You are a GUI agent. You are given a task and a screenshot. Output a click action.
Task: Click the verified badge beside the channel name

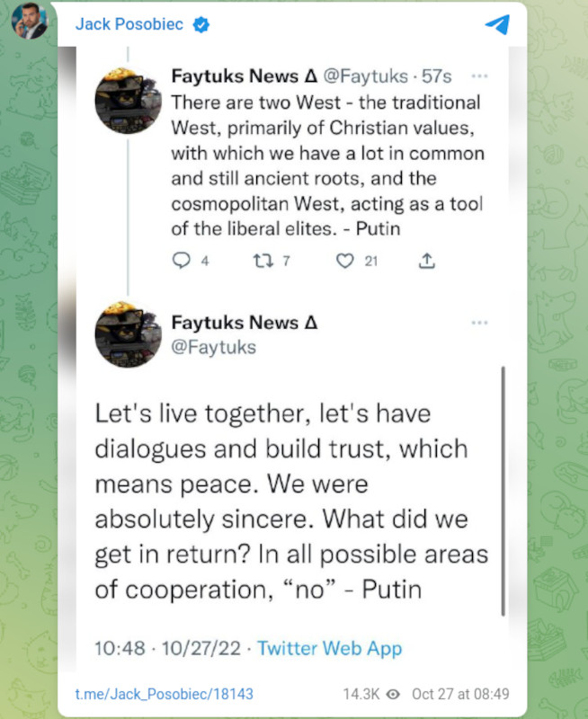click(x=202, y=25)
